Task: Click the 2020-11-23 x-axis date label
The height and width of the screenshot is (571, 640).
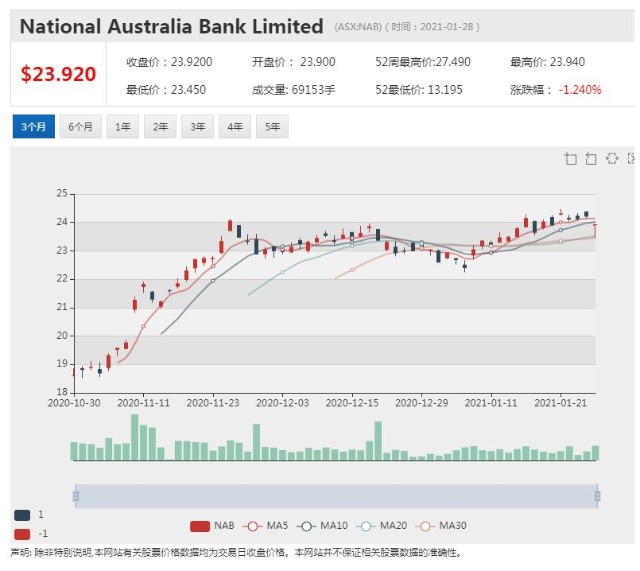Action: [x=213, y=403]
